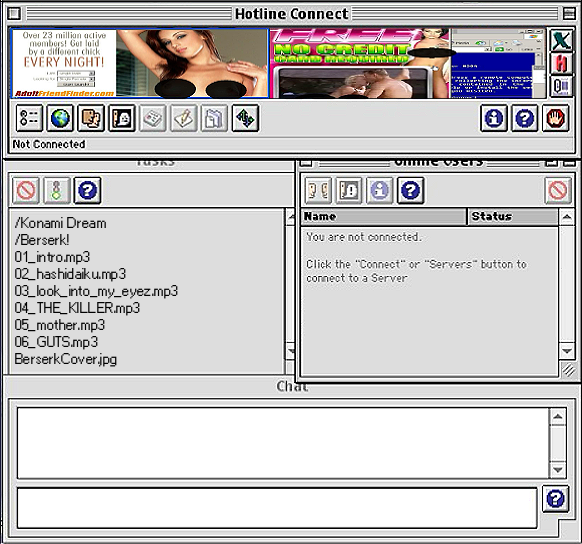Select 01_intro.mp3 in the task list
The height and width of the screenshot is (544, 582).
pos(52,257)
